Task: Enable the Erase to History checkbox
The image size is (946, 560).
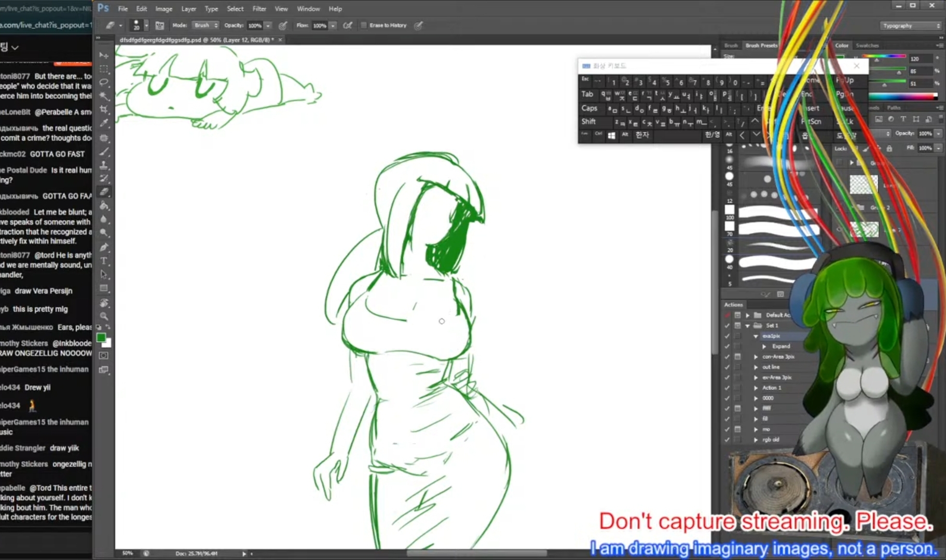Action: (364, 25)
